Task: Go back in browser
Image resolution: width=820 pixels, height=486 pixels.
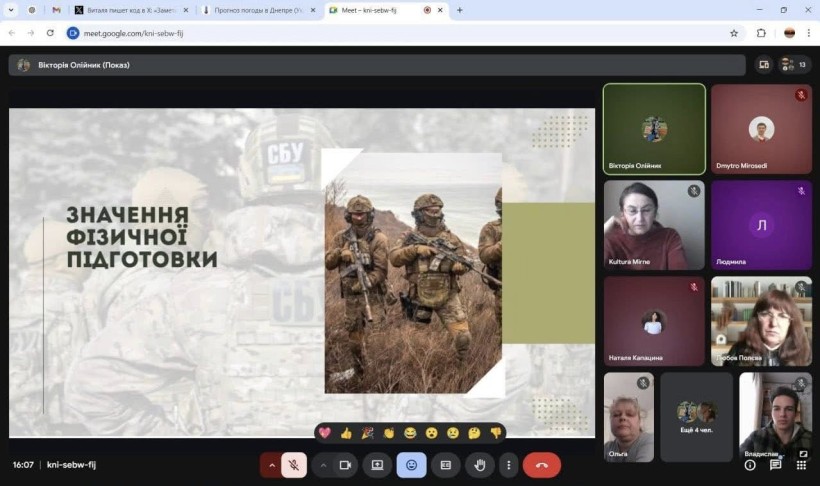Action: tap(12, 33)
